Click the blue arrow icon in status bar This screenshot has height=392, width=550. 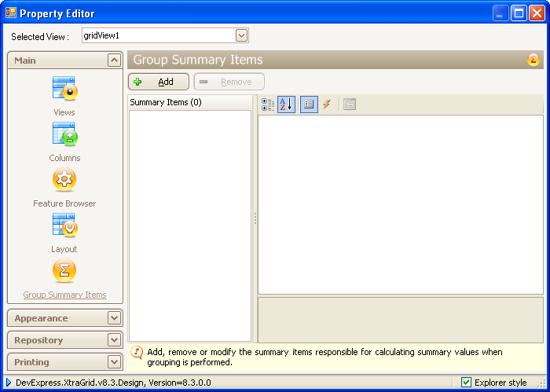tap(9, 383)
